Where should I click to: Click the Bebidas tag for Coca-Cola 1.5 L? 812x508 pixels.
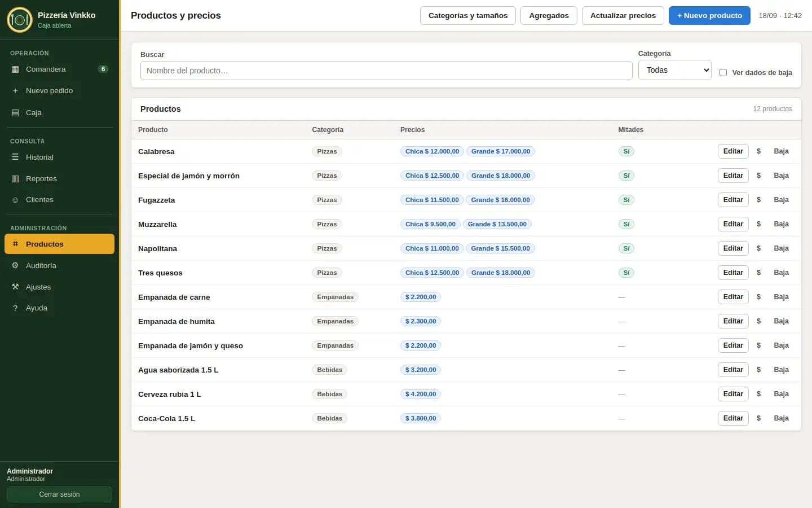[x=329, y=418]
